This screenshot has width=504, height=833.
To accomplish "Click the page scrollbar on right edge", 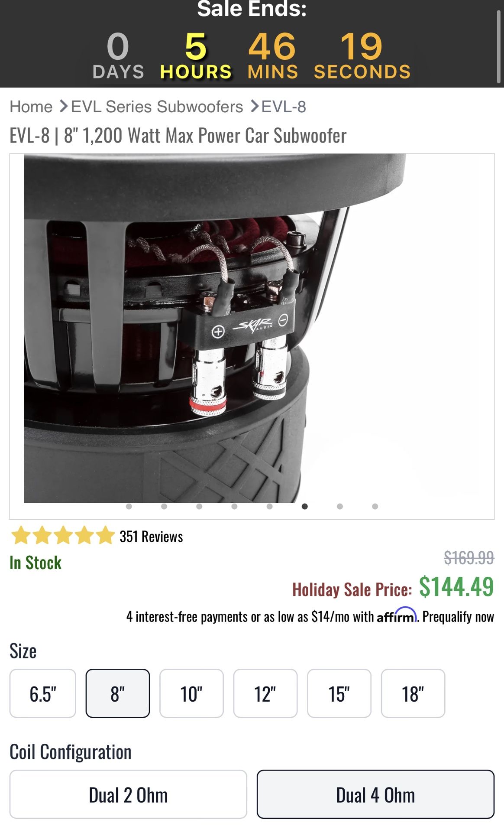I will (x=498, y=46).
